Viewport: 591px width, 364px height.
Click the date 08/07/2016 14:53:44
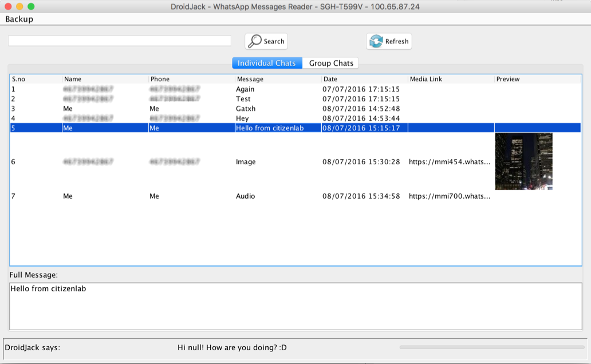(361, 118)
